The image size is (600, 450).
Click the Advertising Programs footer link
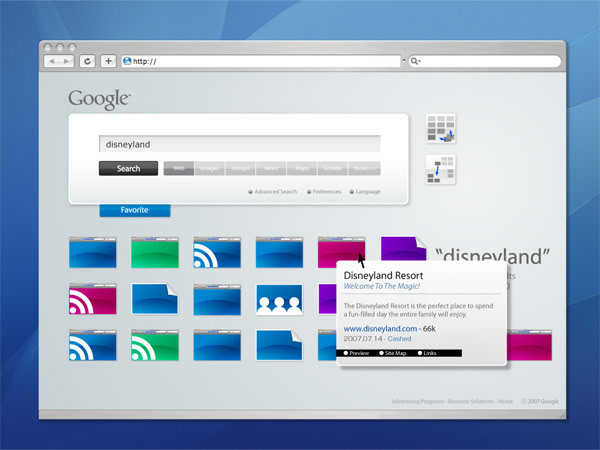[417, 401]
